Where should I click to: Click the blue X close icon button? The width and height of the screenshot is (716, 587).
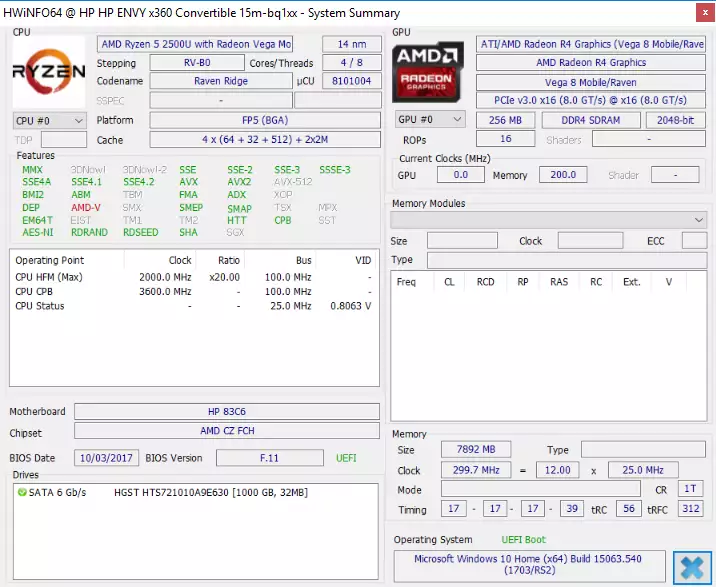pyautogui.click(x=692, y=568)
